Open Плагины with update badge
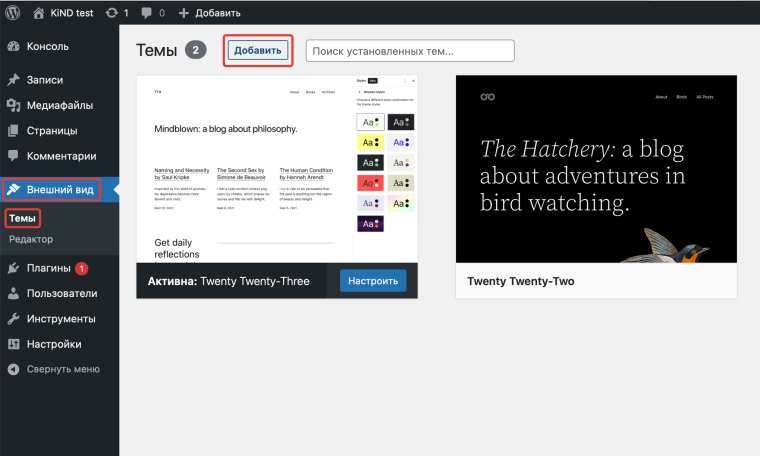Screen dimensions: 760x456 [x=50, y=268]
